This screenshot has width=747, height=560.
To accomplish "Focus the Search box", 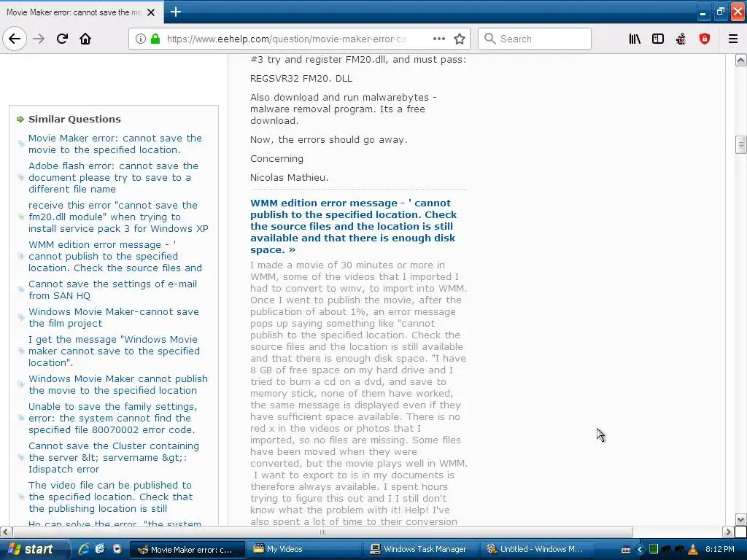I will coord(535,39).
